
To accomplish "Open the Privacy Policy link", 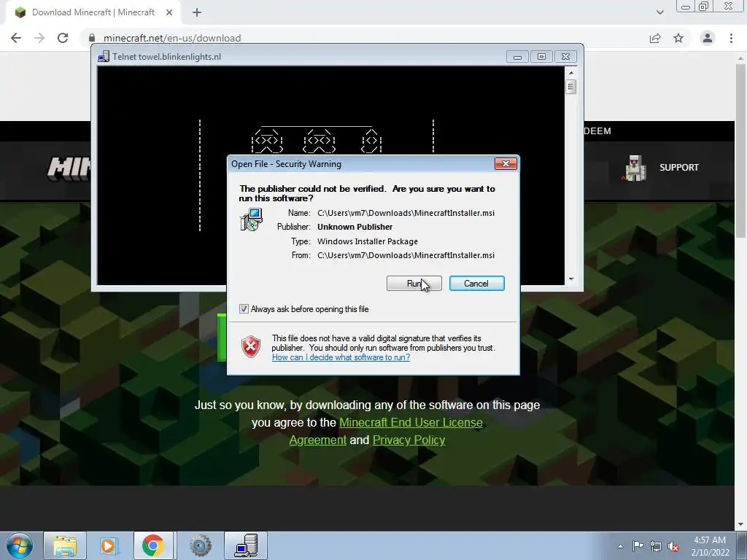I will point(409,440).
